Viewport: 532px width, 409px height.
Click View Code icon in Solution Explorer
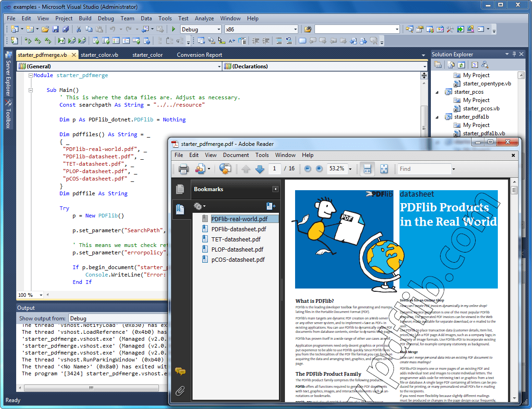pos(475,65)
